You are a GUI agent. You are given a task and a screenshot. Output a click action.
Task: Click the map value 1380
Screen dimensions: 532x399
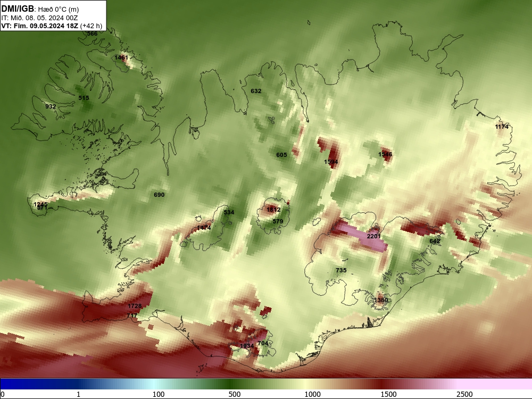(x=381, y=300)
